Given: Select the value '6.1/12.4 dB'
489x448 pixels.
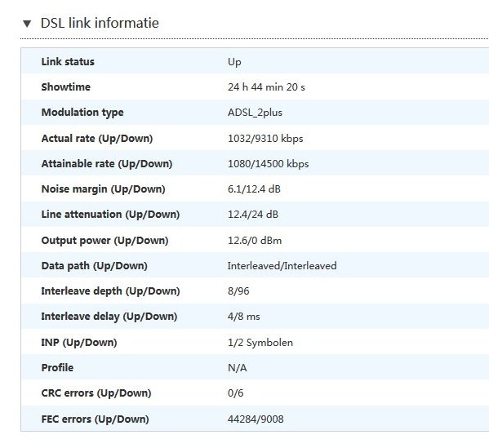Looking at the screenshot, I should 254,189.
